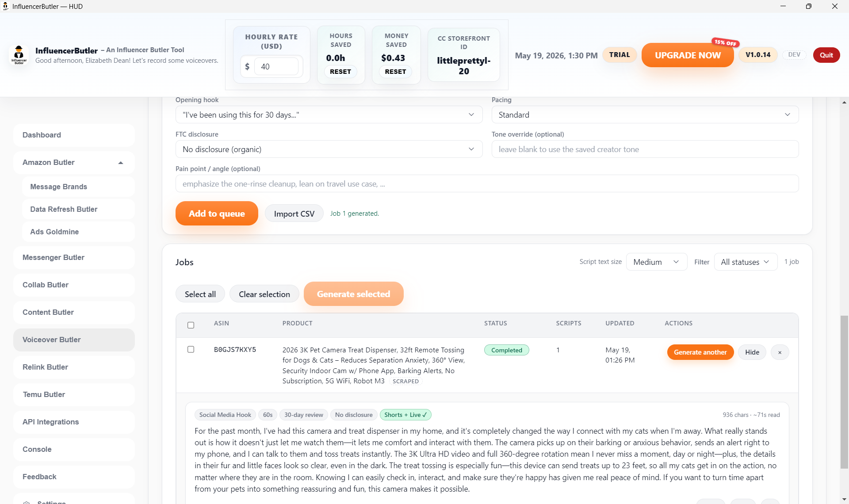This screenshot has width=849, height=504.
Task: Hide the completed job row
Action: (752, 352)
